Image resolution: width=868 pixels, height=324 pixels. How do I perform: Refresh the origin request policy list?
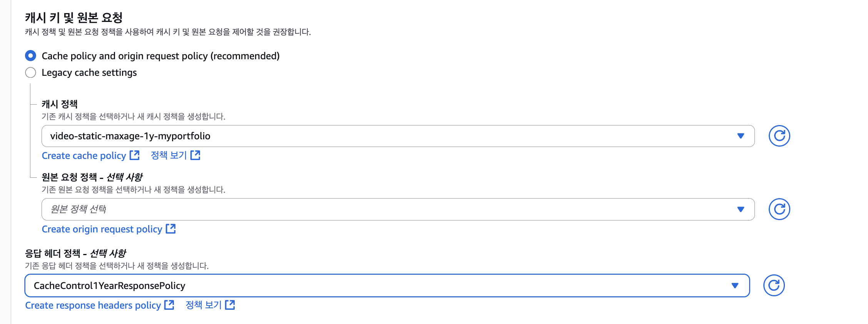coord(779,209)
